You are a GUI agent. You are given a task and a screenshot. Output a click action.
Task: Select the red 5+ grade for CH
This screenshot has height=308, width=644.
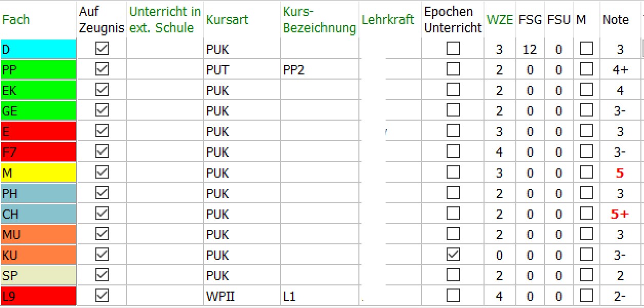[x=619, y=214]
